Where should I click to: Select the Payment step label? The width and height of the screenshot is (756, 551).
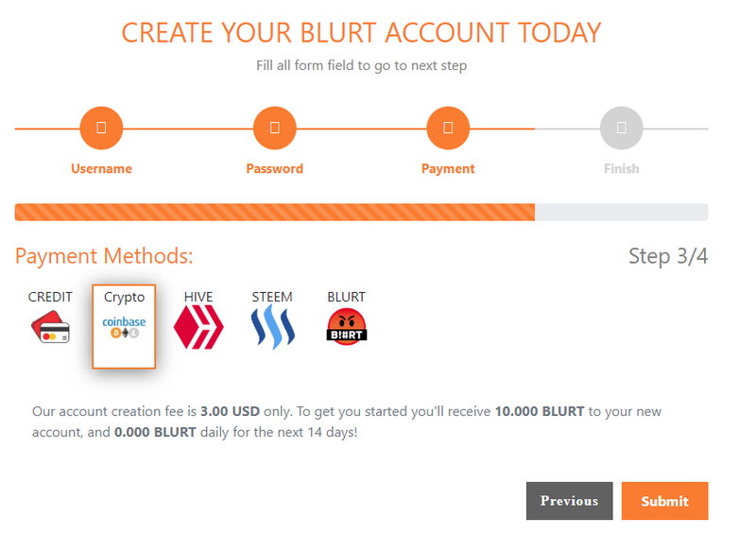448,169
